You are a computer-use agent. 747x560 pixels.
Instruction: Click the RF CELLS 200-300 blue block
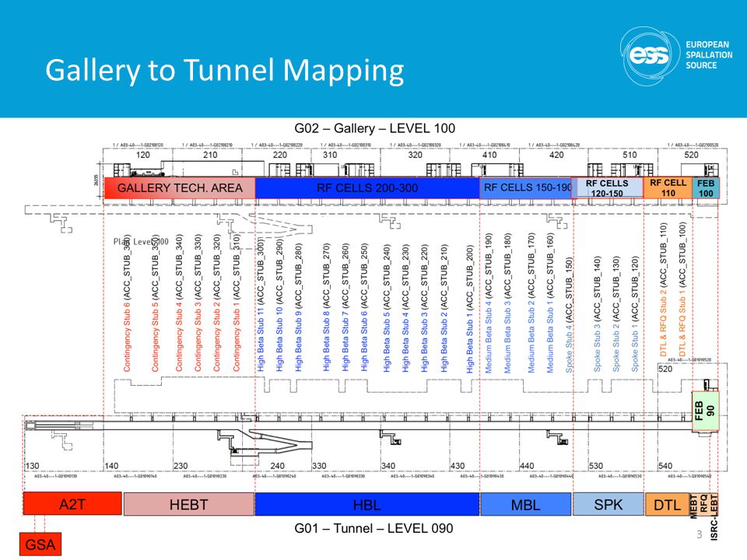pyautogui.click(x=367, y=187)
